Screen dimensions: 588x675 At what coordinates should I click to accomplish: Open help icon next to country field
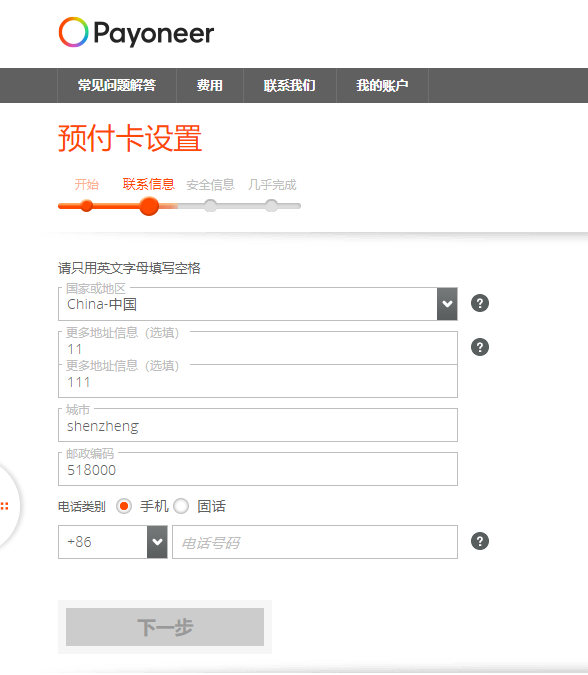pos(480,303)
